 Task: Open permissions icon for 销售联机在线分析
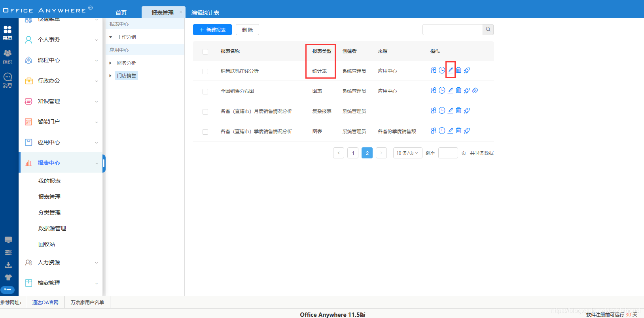click(x=434, y=70)
